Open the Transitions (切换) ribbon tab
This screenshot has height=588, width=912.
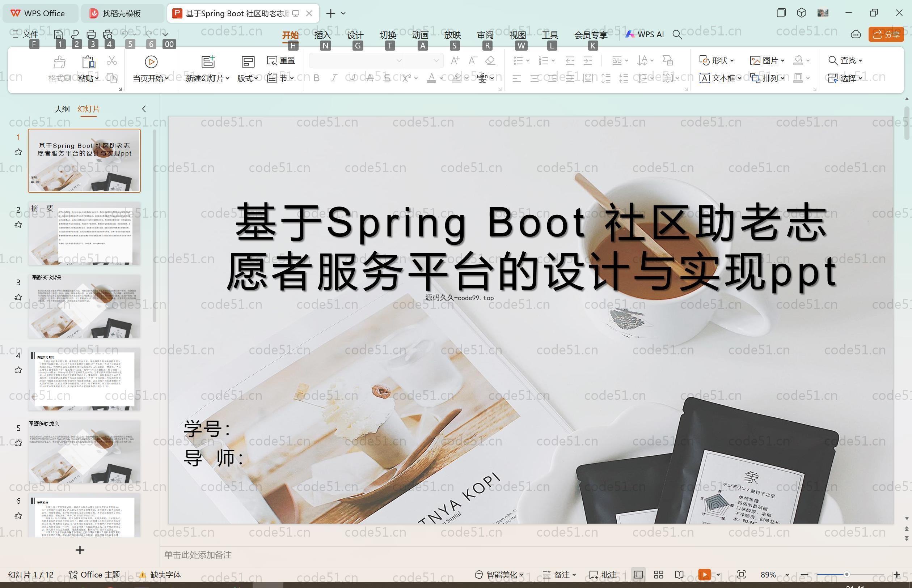point(388,35)
